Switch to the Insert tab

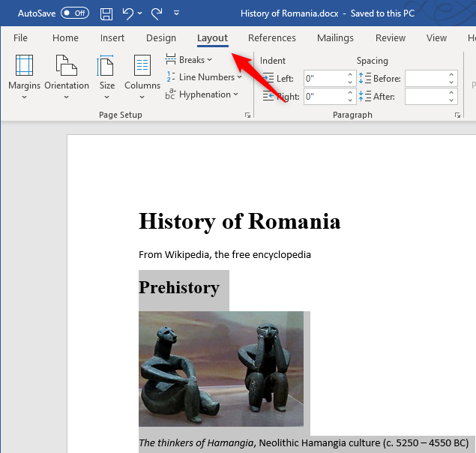coord(112,38)
